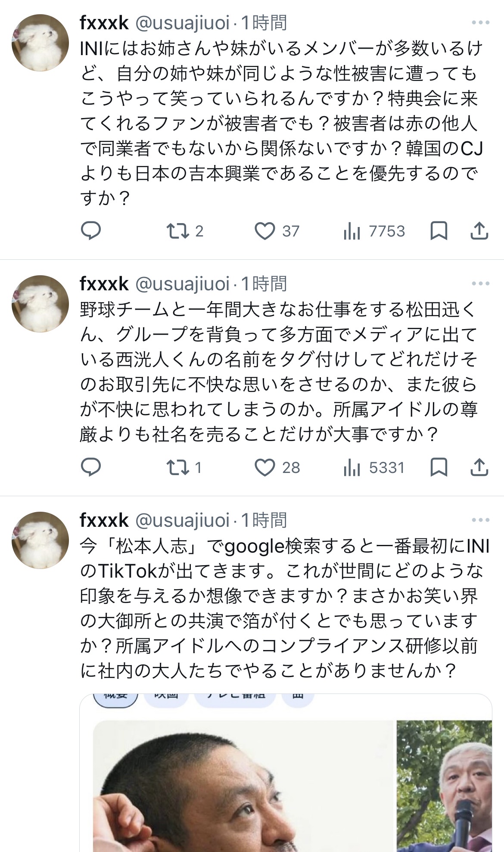View analytics showing 7753 views
Viewport: 504px width, 852px height.
[352, 231]
